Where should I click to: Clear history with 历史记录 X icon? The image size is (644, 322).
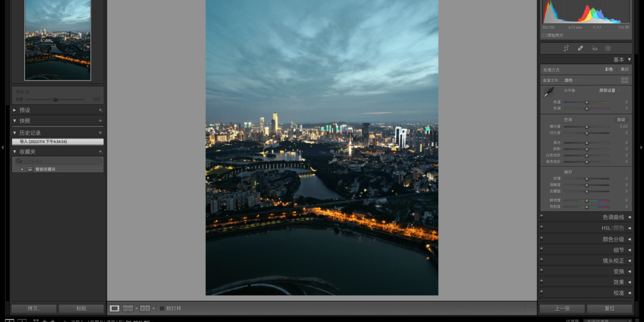100,133
